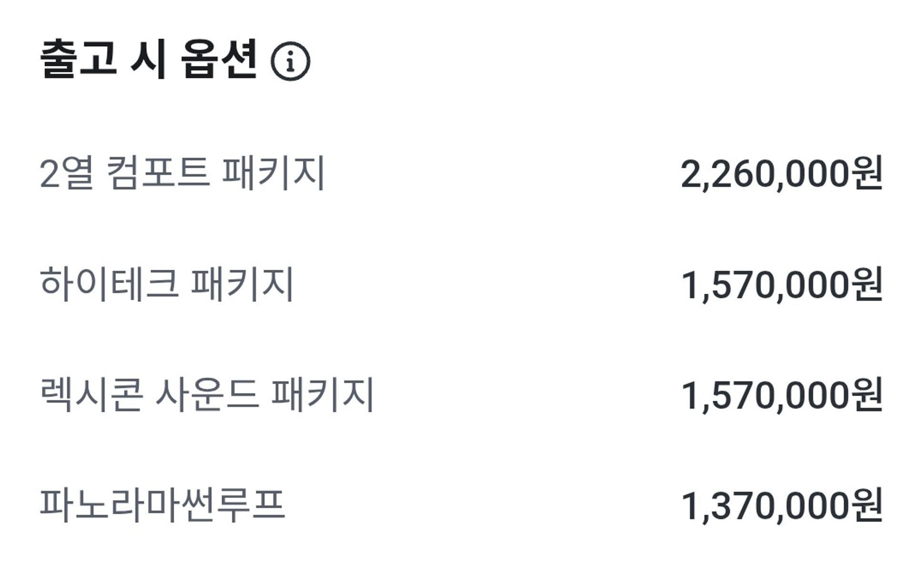Select the 렉시콘 사운드 패키지 label
Viewport: 924px width, 572px height.
[x=207, y=395]
